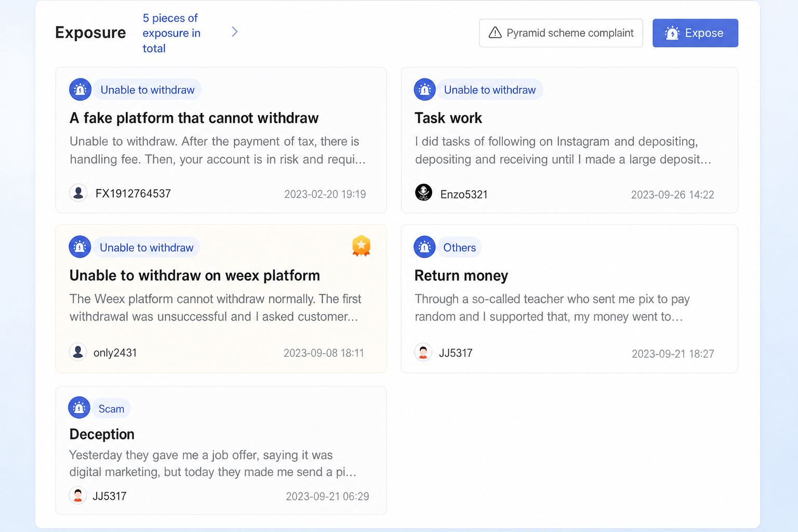The width and height of the screenshot is (798, 532).
Task: Click the warning triangle in Pyramid scheme complaint
Action: pyautogui.click(x=495, y=33)
